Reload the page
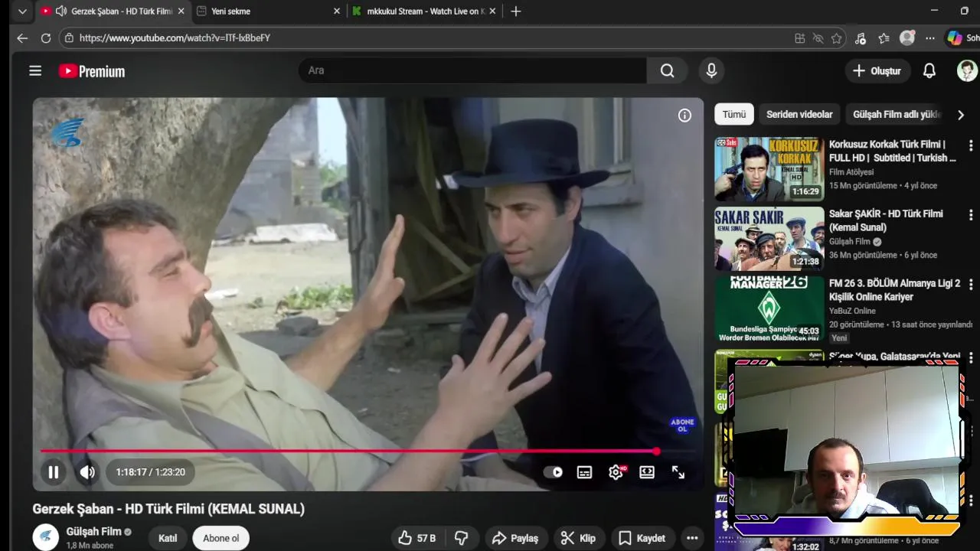This screenshot has height=551, width=980. (46, 38)
